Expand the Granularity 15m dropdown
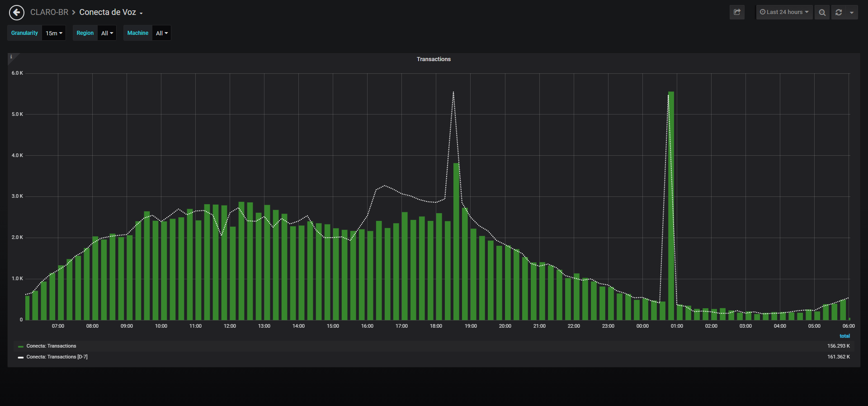868x406 pixels. tap(54, 33)
